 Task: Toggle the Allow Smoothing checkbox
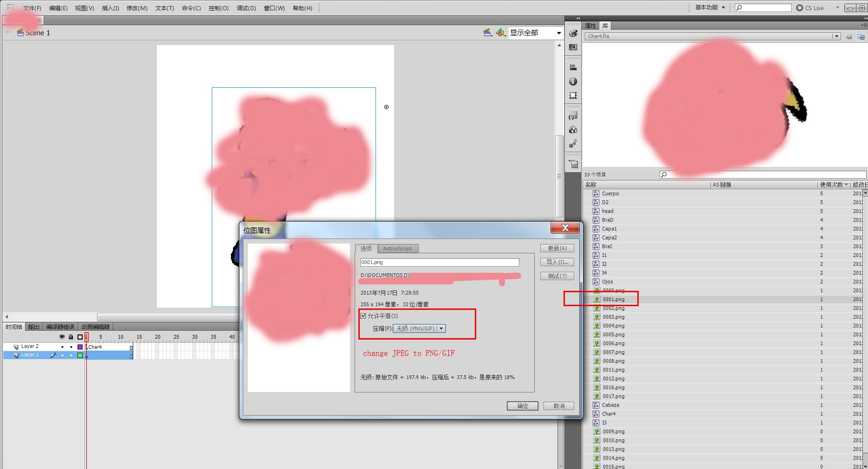(363, 316)
